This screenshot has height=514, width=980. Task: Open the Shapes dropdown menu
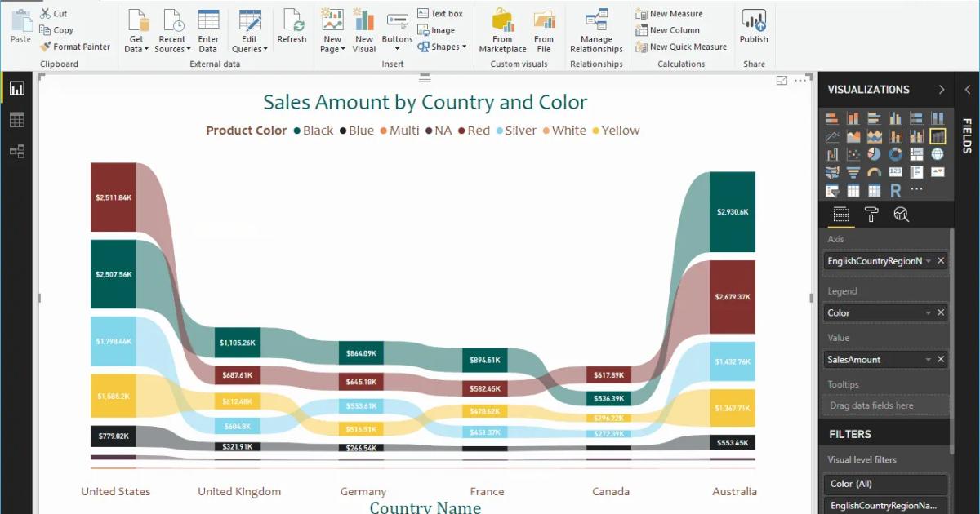click(x=443, y=47)
